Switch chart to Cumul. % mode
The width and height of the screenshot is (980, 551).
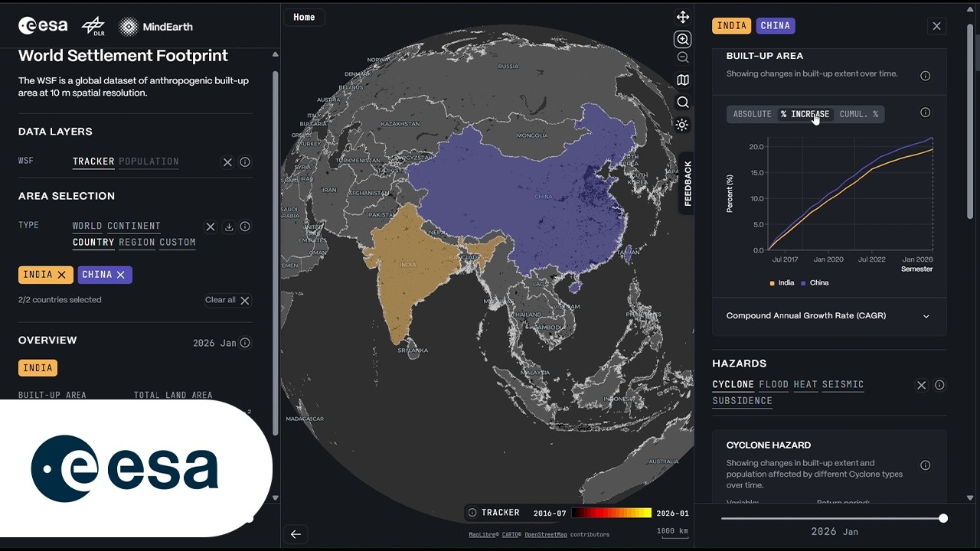tap(859, 114)
